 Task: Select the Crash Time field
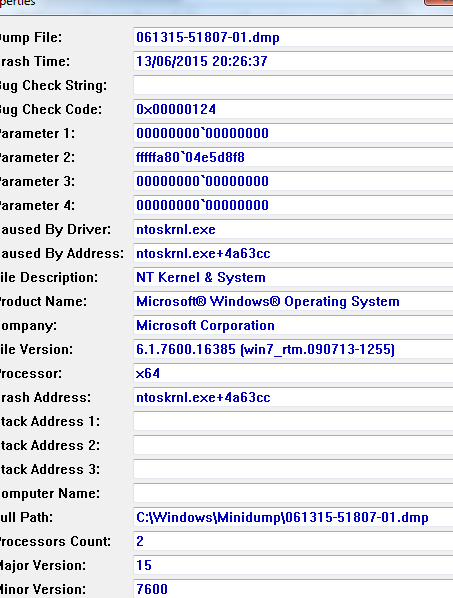click(x=293, y=61)
